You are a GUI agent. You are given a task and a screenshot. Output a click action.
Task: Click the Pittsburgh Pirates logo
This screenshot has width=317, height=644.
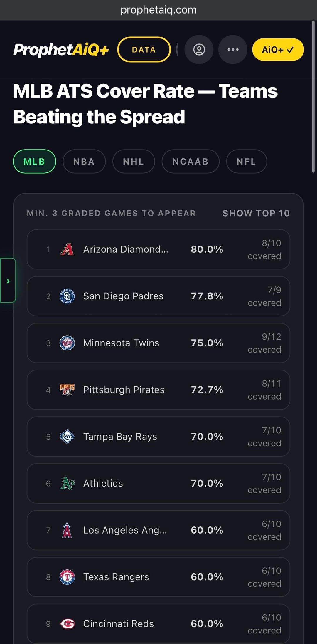pyautogui.click(x=67, y=390)
